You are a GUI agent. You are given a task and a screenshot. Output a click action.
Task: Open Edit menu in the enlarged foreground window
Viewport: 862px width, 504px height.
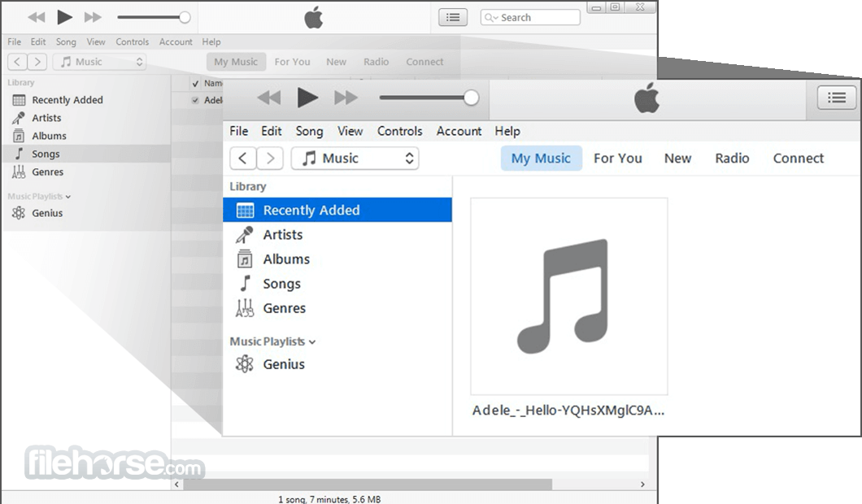click(271, 131)
